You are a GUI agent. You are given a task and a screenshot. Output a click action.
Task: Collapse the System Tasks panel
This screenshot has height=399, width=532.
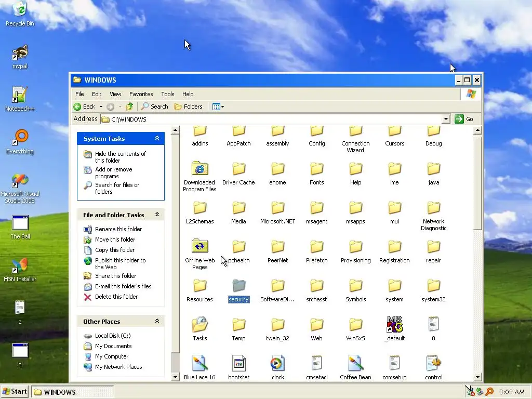[157, 138]
